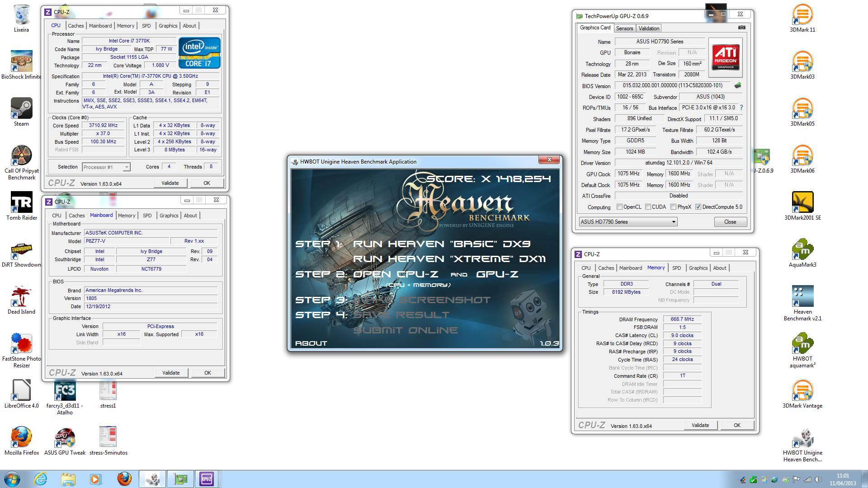Image resolution: width=868 pixels, height=488 pixels.
Task: Click Run Heaven "Xtreme" DX11 step
Action: point(449,259)
